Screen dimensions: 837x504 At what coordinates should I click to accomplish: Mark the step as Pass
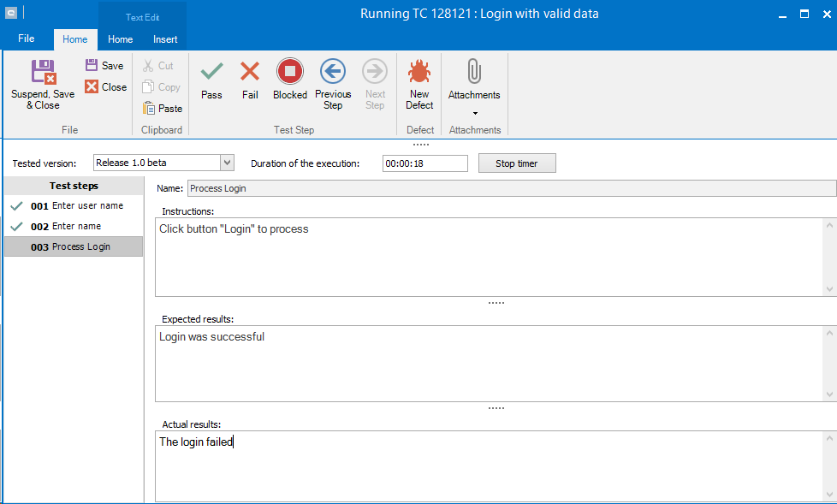(211, 72)
